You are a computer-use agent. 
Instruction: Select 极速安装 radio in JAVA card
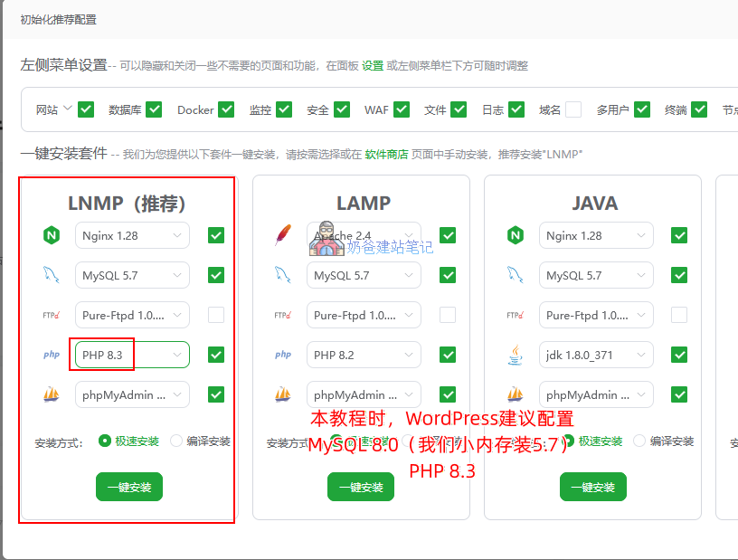click(568, 441)
